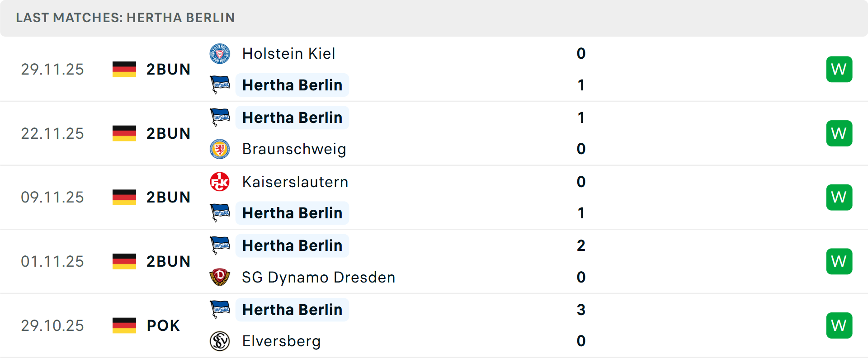
Task: Click the LAST MATCHES: HERTHA BERLIN header
Action: 125,18
